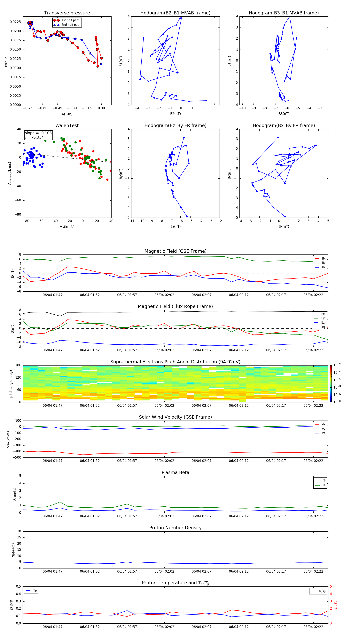Select the By legend entry in GSE panel
351x644 pixels.
pyautogui.click(x=320, y=263)
